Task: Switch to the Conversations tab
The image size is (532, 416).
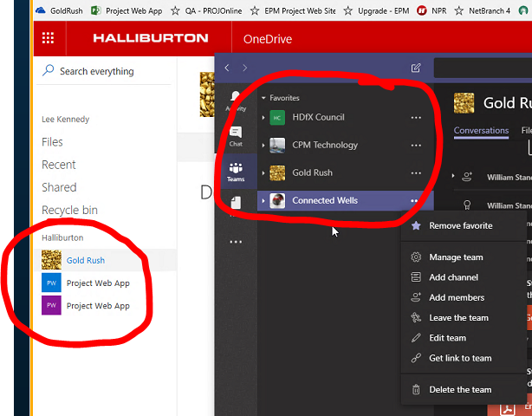Action: click(481, 131)
